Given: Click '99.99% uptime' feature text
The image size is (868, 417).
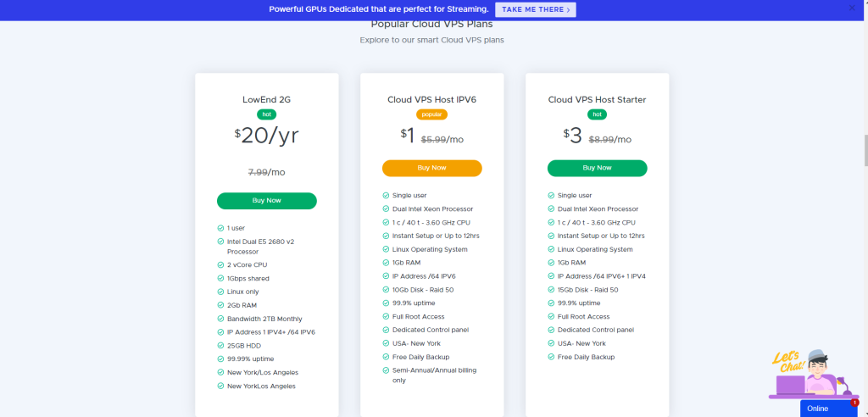Looking at the screenshot, I should (250, 359).
